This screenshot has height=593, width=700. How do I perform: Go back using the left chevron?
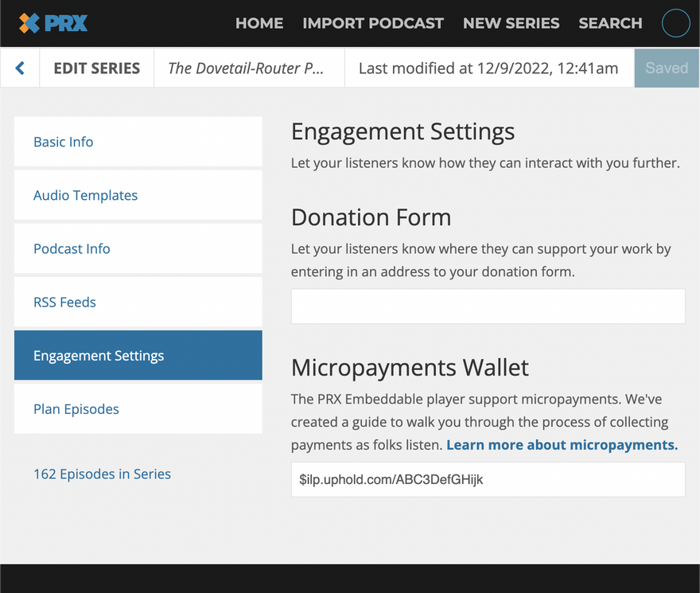point(20,68)
